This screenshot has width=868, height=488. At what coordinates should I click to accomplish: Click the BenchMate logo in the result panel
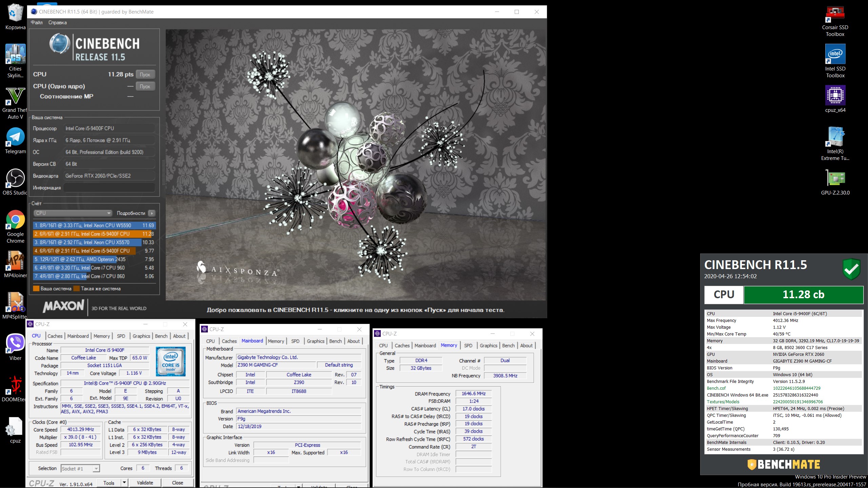784,464
